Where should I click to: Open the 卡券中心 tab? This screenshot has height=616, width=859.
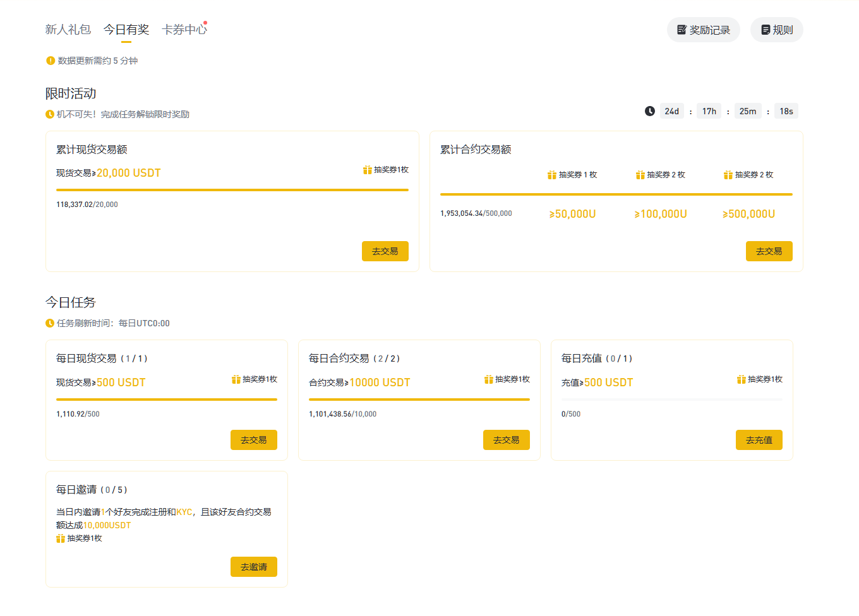point(184,30)
